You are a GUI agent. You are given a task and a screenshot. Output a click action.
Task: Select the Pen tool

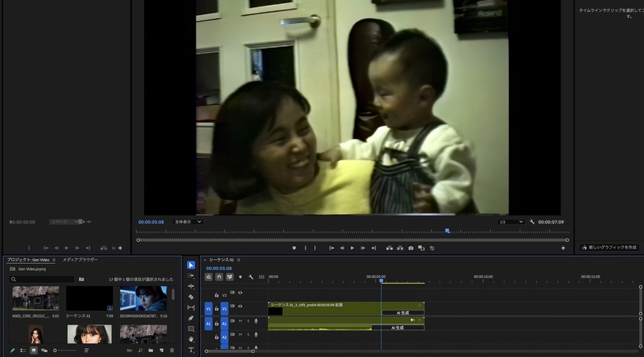pos(191,318)
